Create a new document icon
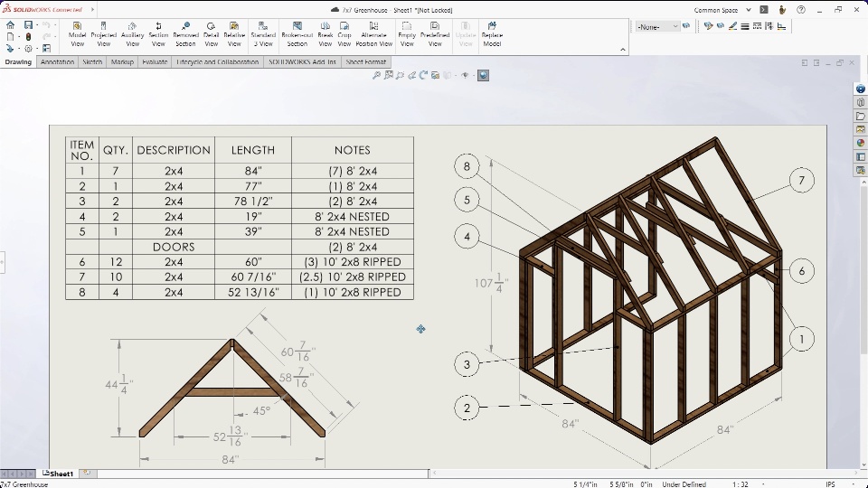 click(x=11, y=37)
